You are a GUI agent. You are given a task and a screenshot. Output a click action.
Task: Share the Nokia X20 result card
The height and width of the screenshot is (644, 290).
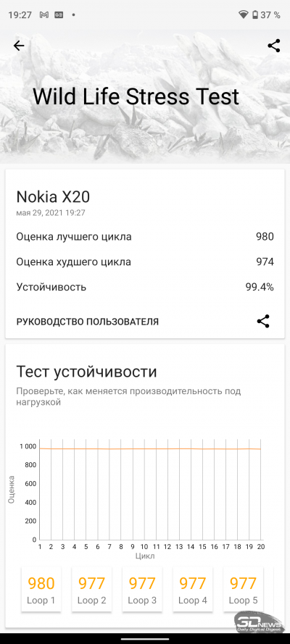point(263,321)
